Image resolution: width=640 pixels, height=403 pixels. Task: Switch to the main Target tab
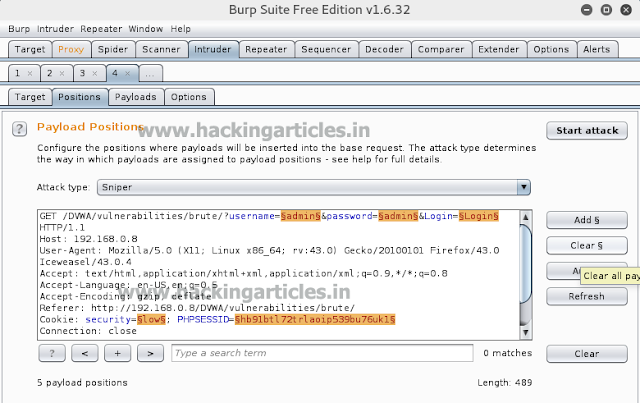coord(30,49)
